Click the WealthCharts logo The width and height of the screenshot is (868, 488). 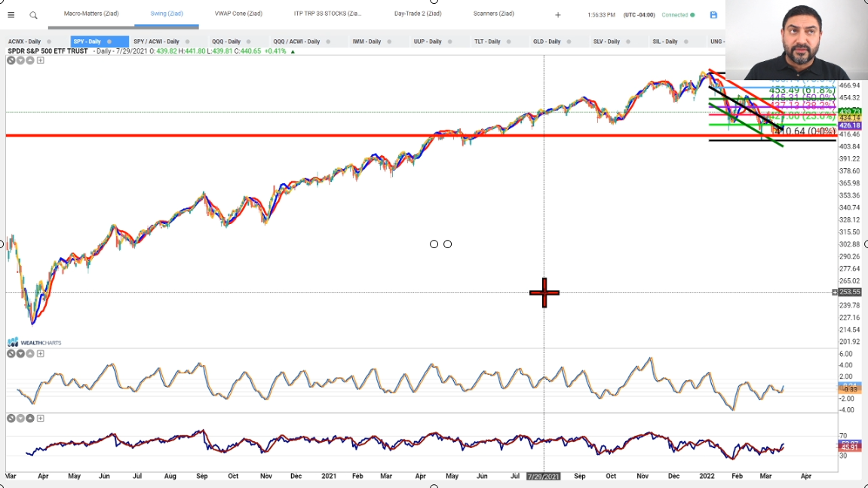35,342
